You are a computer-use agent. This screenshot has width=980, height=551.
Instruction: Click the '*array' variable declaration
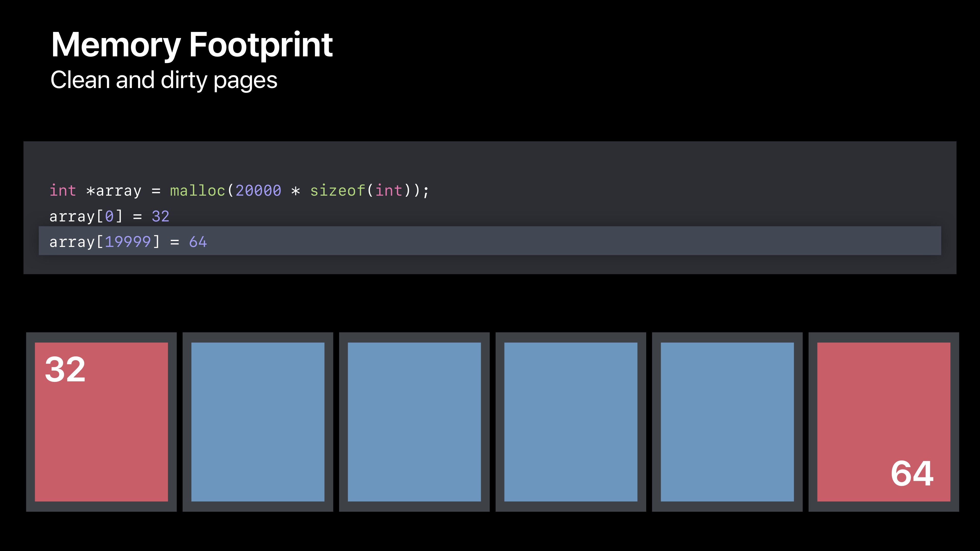114,191
